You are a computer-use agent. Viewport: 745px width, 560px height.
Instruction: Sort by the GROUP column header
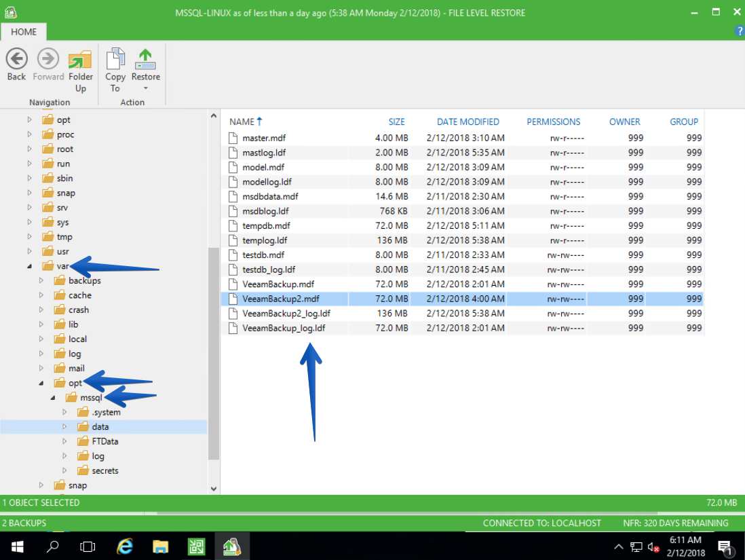[x=684, y=122]
